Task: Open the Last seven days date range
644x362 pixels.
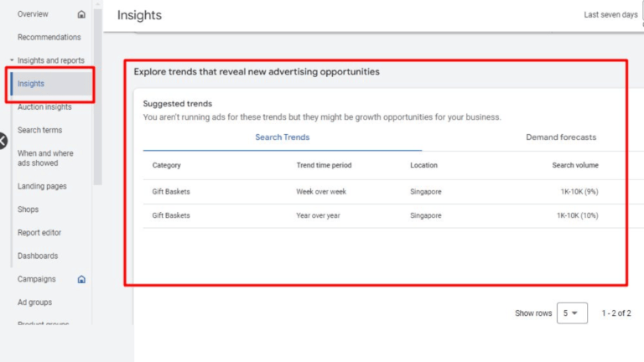Action: click(610, 15)
